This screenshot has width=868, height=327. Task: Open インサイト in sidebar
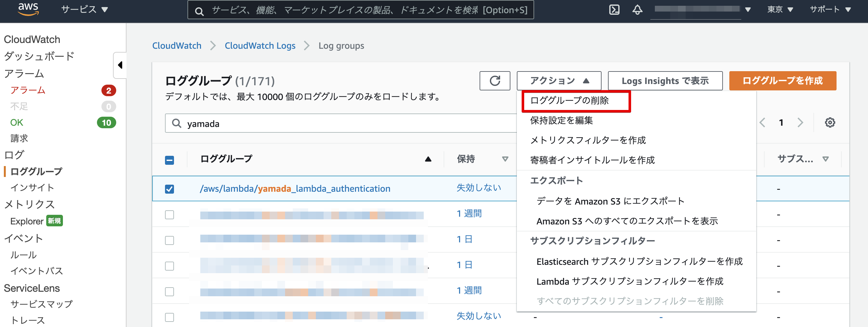[32, 188]
